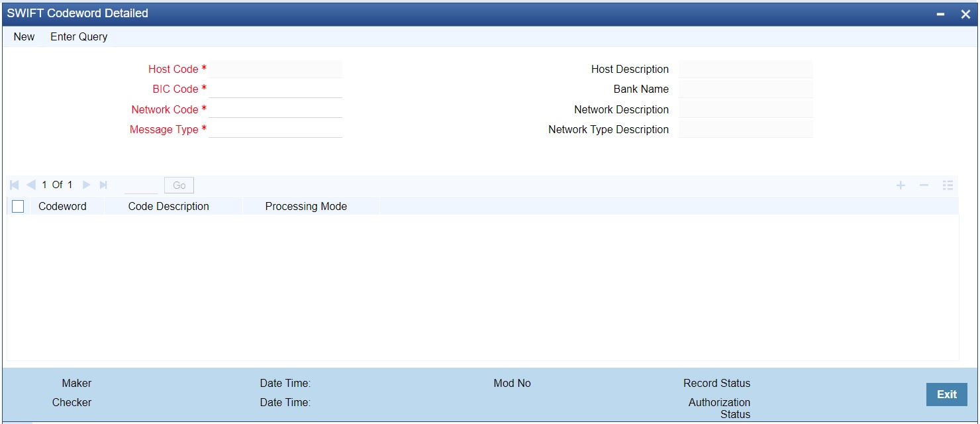Go to first page of codeword grid

(x=15, y=185)
